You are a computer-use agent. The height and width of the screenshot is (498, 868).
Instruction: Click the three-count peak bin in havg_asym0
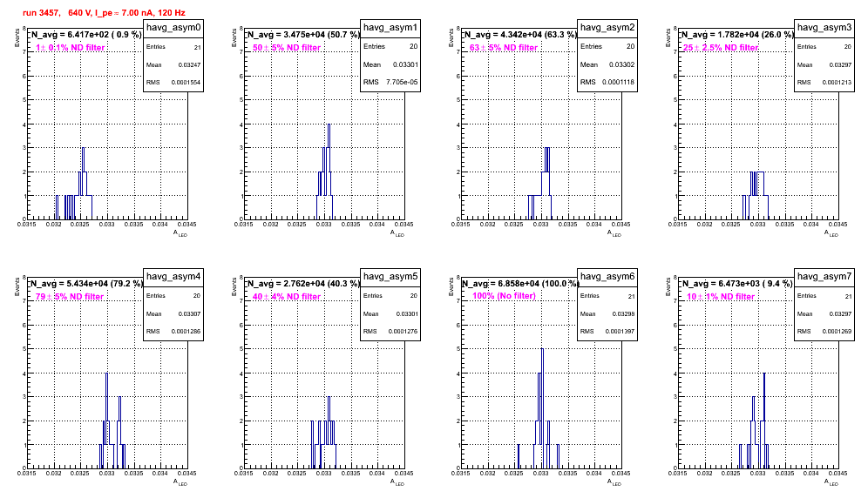pyautogui.click(x=83, y=183)
